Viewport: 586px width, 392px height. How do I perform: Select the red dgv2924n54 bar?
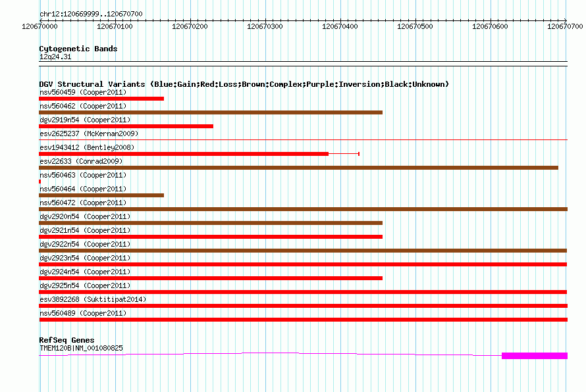point(211,278)
